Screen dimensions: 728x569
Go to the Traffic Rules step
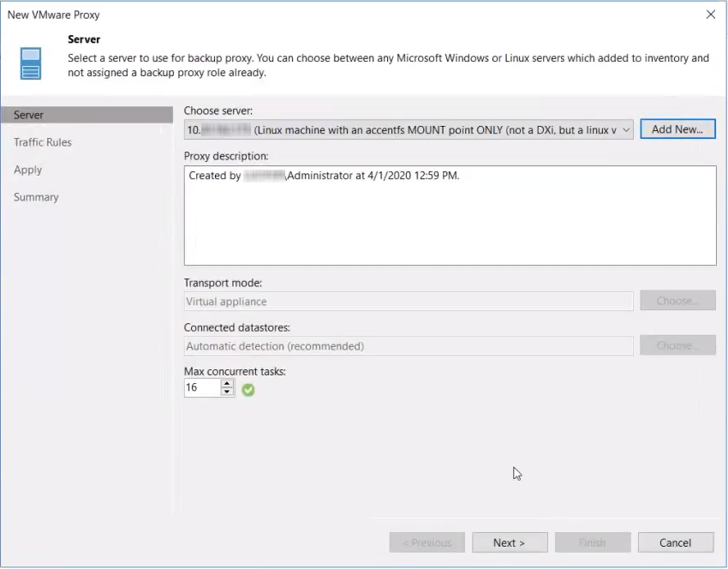point(43,142)
